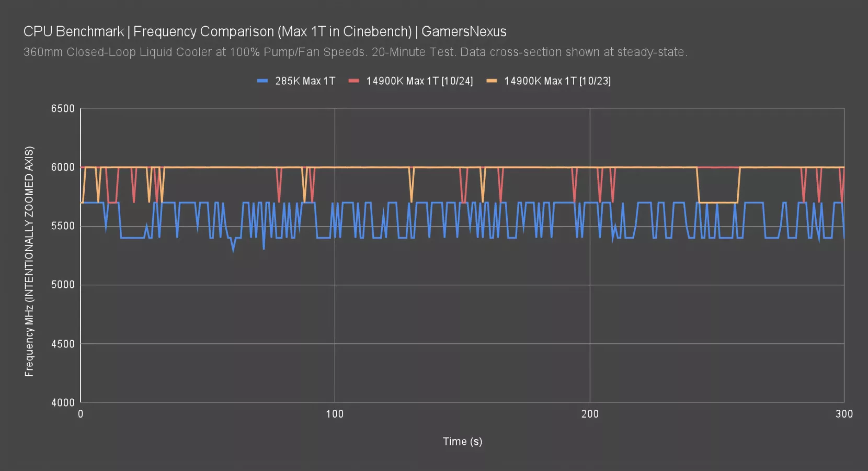Image resolution: width=868 pixels, height=471 pixels.
Task: Toggle the "14900K Max 1T [10/24]" legend entry
Action: pyautogui.click(x=419, y=81)
